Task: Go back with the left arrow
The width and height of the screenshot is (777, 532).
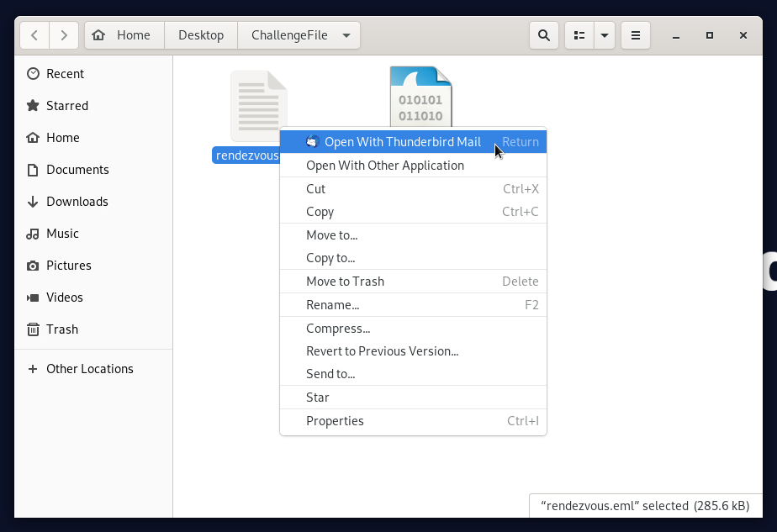Action: [x=34, y=35]
